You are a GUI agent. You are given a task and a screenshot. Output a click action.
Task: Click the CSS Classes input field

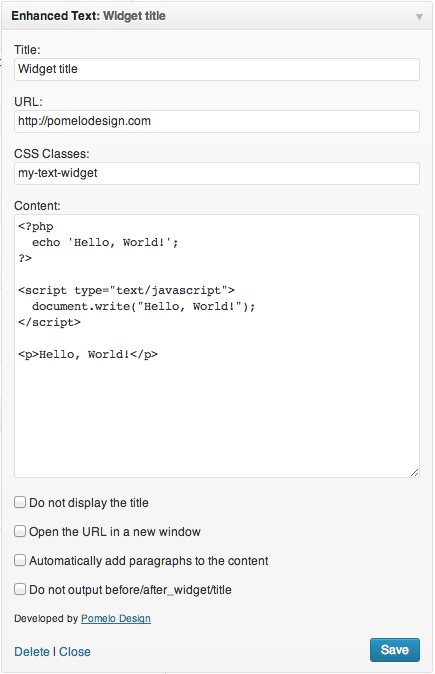tap(217, 173)
